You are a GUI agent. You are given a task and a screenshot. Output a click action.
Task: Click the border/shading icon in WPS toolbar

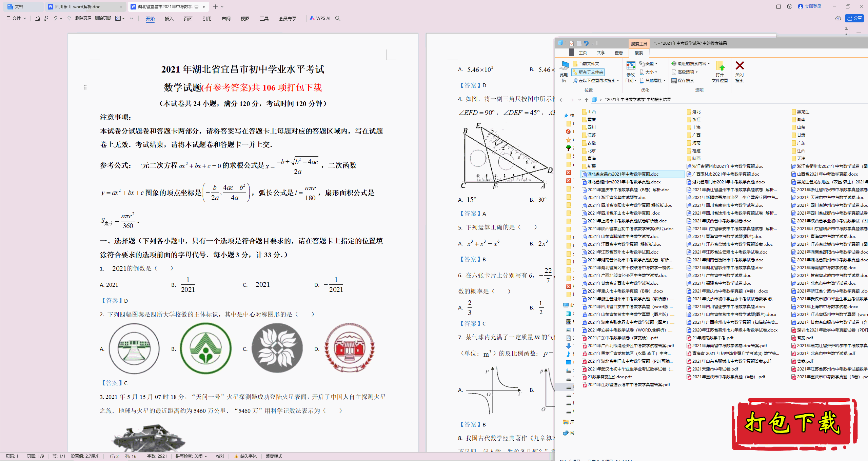(118, 18)
